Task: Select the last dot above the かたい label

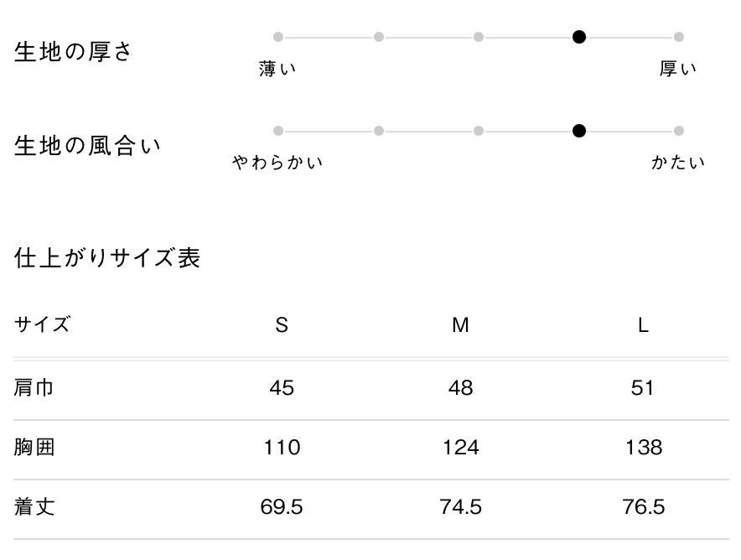Action: click(x=679, y=131)
